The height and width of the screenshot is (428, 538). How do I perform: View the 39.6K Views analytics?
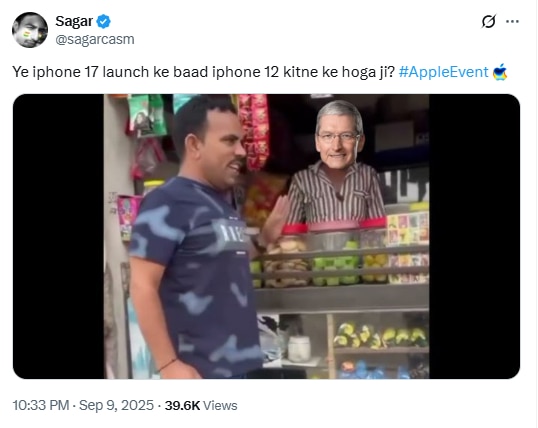201,405
